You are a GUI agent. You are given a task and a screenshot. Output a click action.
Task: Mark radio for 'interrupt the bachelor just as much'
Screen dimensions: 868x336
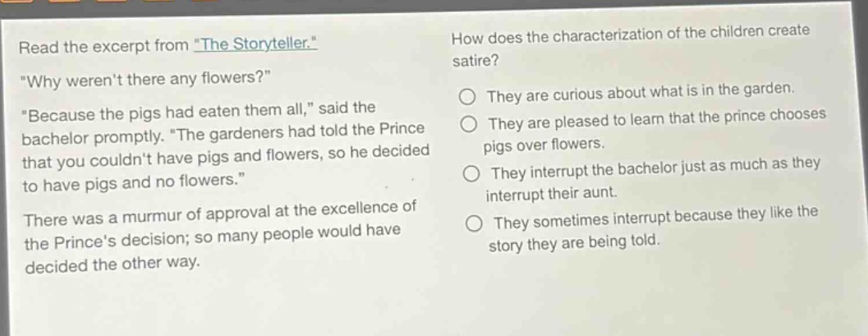point(472,174)
